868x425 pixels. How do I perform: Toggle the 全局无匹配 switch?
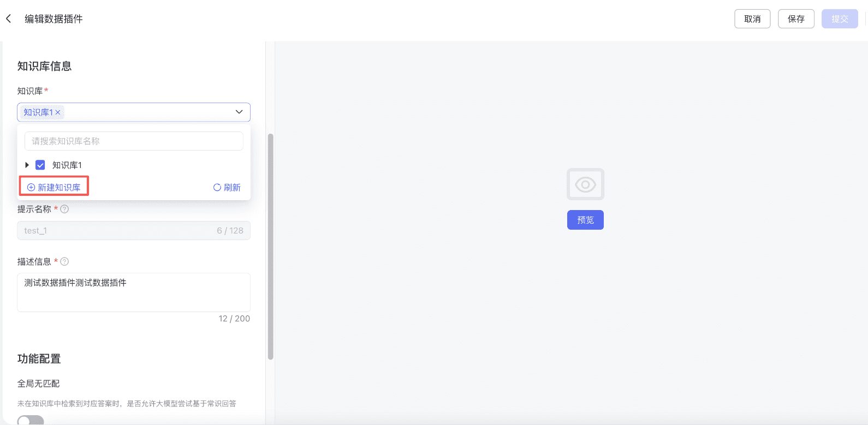(31, 421)
